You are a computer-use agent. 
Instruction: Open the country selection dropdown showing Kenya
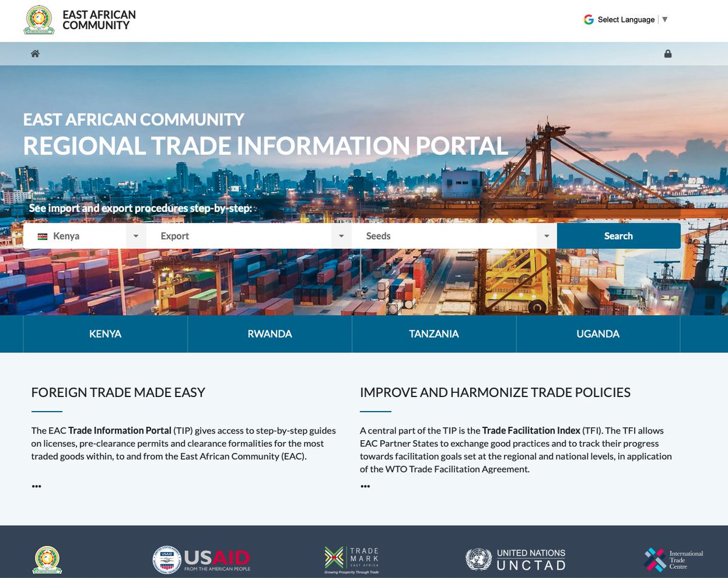click(135, 236)
